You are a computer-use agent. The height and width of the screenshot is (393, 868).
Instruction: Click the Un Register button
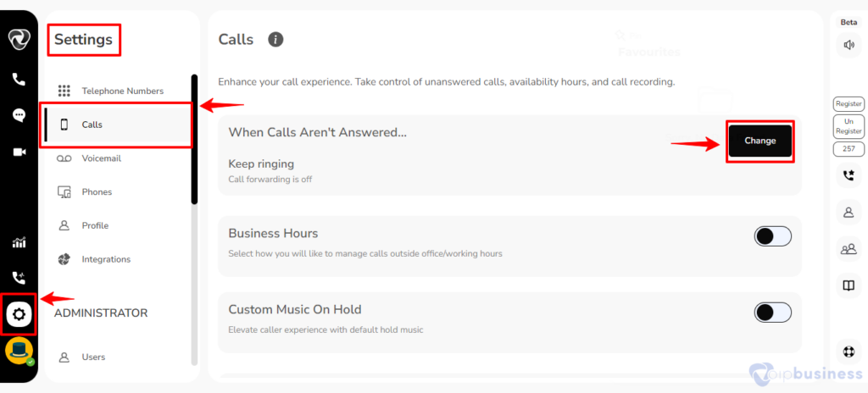pos(849,126)
